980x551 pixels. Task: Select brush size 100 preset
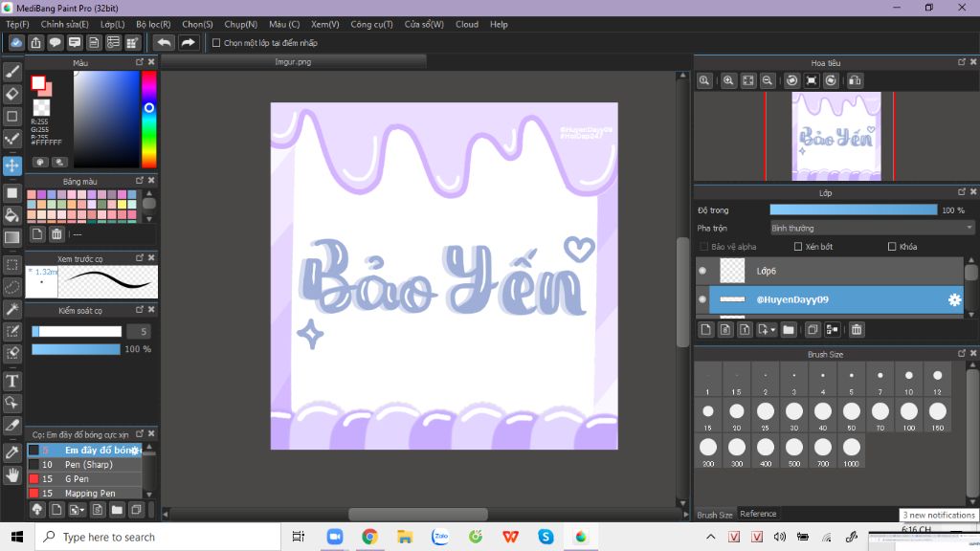click(909, 416)
